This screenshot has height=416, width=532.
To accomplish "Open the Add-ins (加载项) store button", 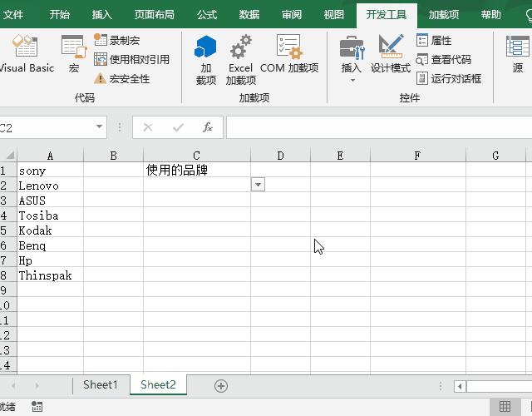I will pos(205,60).
